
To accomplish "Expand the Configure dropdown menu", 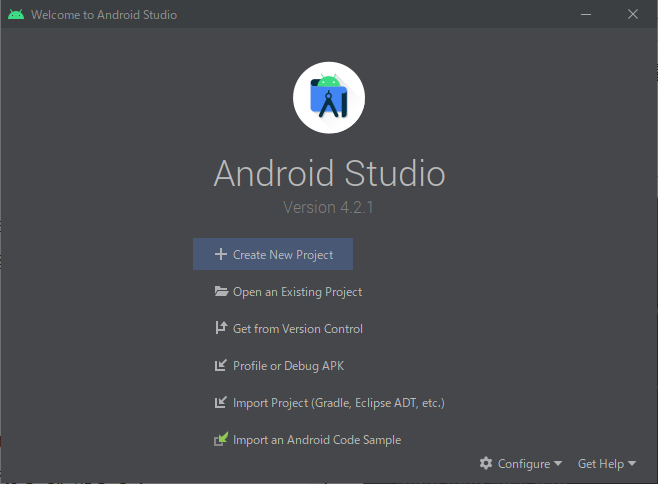I will coord(521,463).
